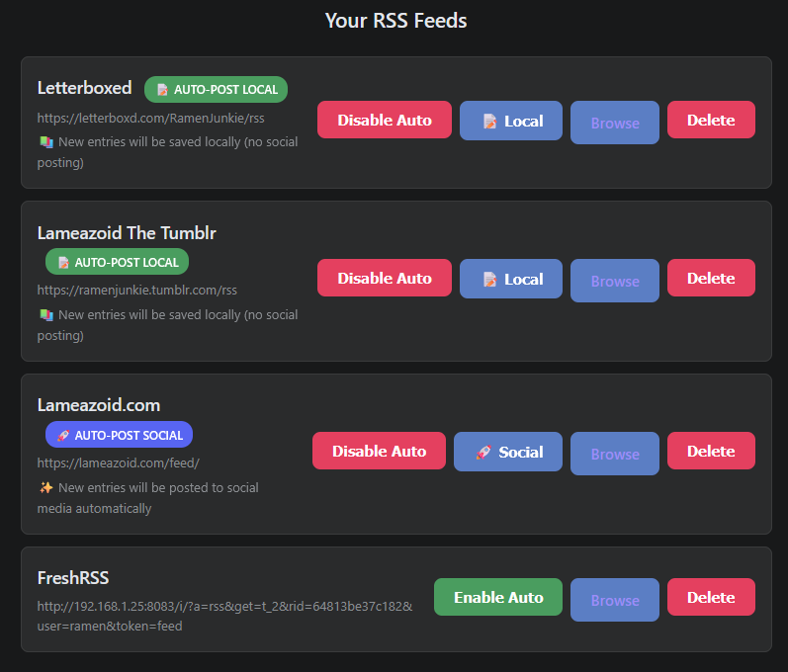This screenshot has width=788, height=672.
Task: Click the AUTO-POST SOCIAL rocket badge
Action: pos(119,435)
